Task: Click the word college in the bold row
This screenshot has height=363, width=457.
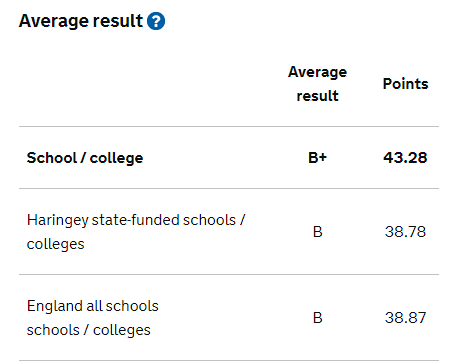Action: pos(116,158)
